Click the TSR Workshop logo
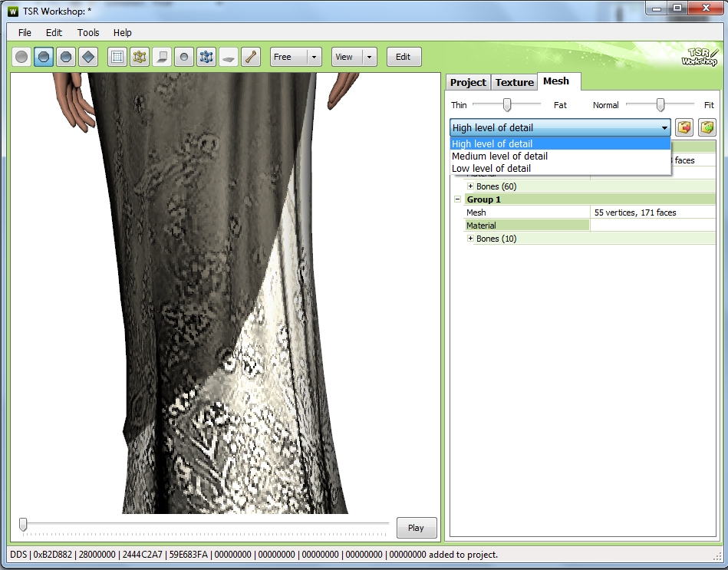The image size is (728, 570). tap(698, 56)
